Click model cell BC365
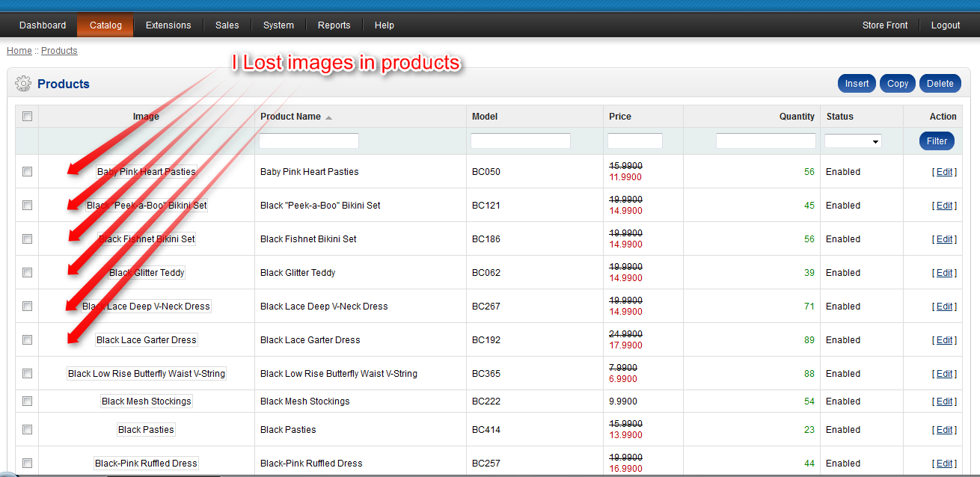Screen dimensions: 980x477 coord(486,374)
